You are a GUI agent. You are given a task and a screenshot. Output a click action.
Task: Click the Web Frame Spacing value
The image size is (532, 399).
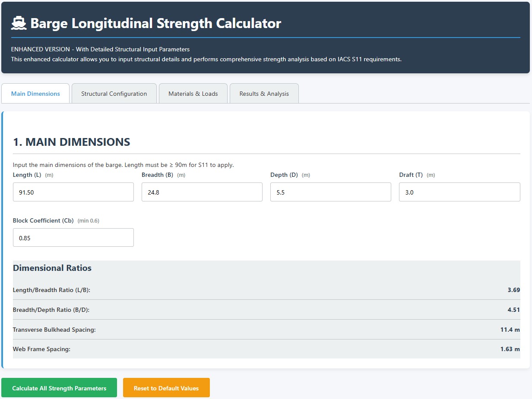(x=510, y=349)
